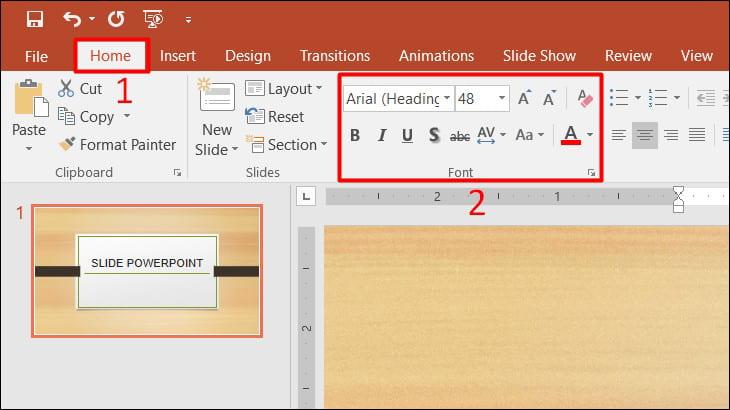Justify the text
Viewport: 730px width, 410px height.
tap(697, 135)
